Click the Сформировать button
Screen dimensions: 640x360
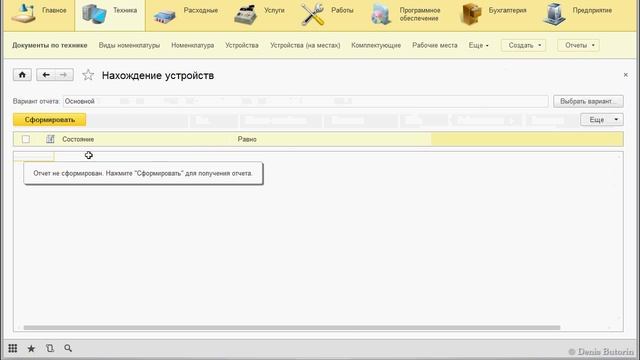point(49,120)
